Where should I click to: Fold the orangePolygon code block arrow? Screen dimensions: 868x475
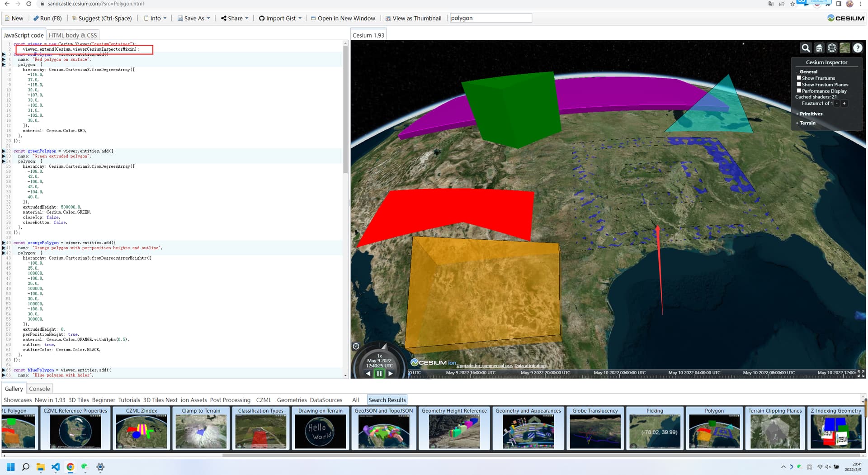point(4,243)
